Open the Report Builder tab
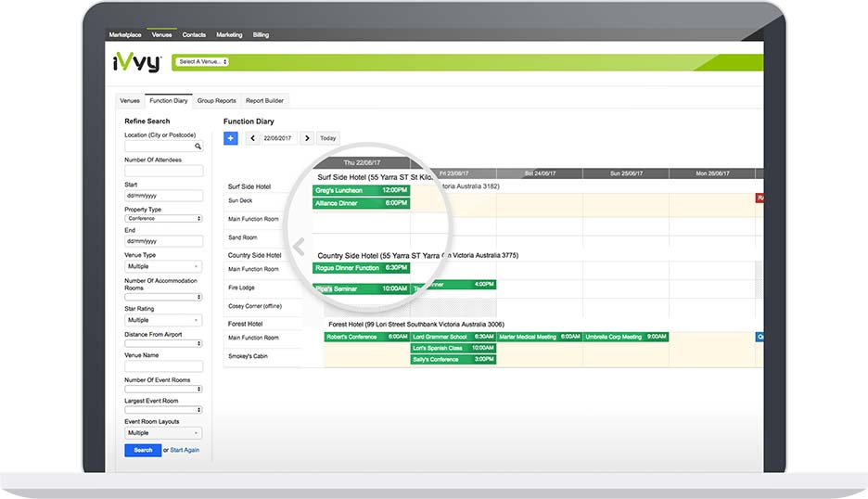 [x=263, y=100]
